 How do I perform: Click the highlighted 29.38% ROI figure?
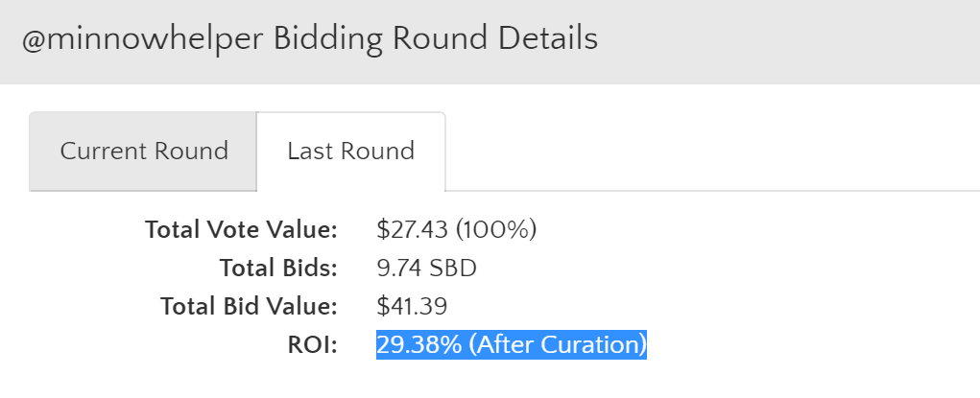pos(418,344)
